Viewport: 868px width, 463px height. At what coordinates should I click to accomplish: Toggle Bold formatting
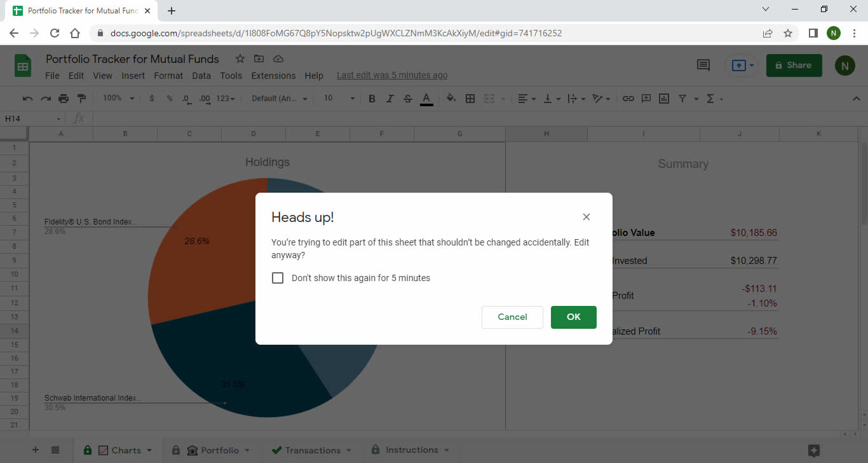[372, 99]
